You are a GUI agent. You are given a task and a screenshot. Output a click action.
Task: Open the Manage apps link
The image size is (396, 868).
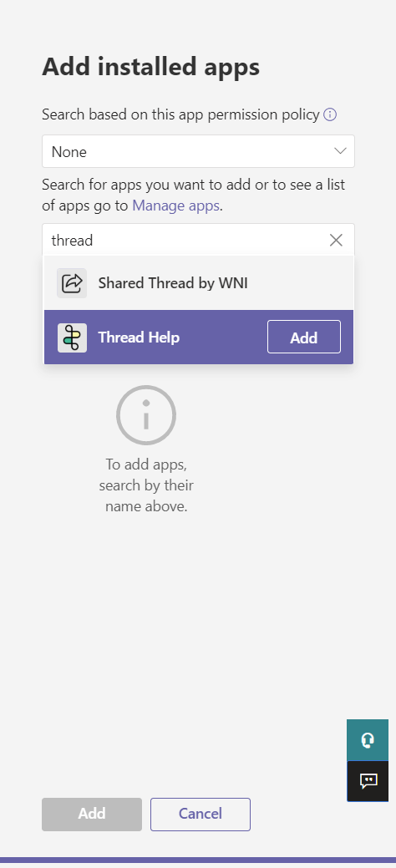point(176,206)
